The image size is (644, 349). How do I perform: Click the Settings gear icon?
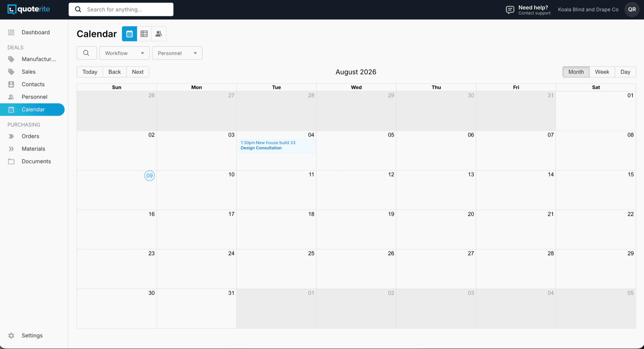(11, 335)
